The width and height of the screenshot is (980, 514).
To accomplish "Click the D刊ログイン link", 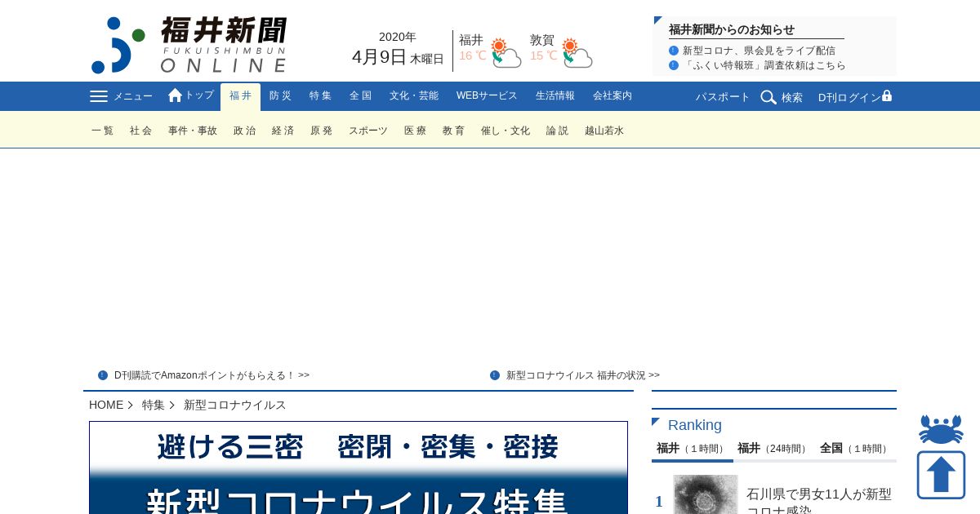I will 849,97.
